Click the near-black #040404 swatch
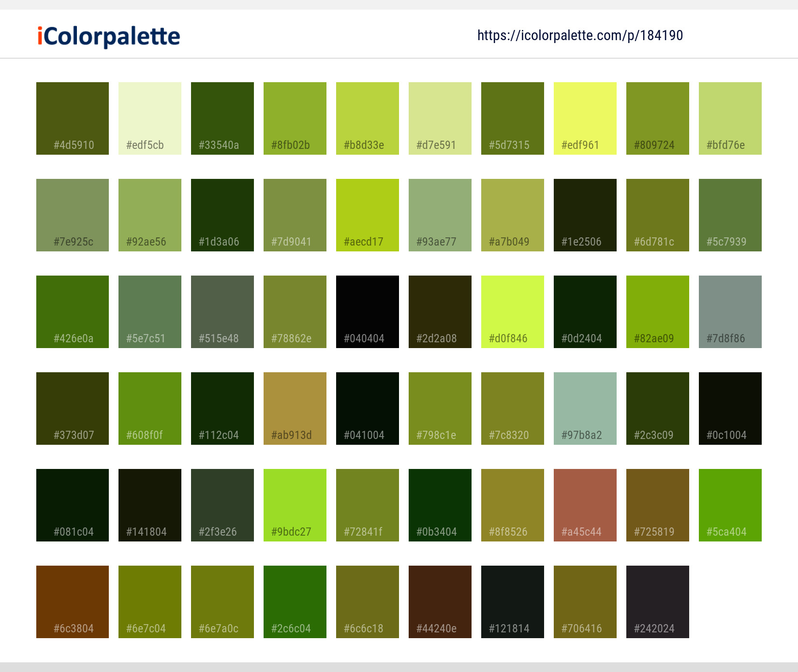Image resolution: width=798 pixels, height=672 pixels. point(368,312)
